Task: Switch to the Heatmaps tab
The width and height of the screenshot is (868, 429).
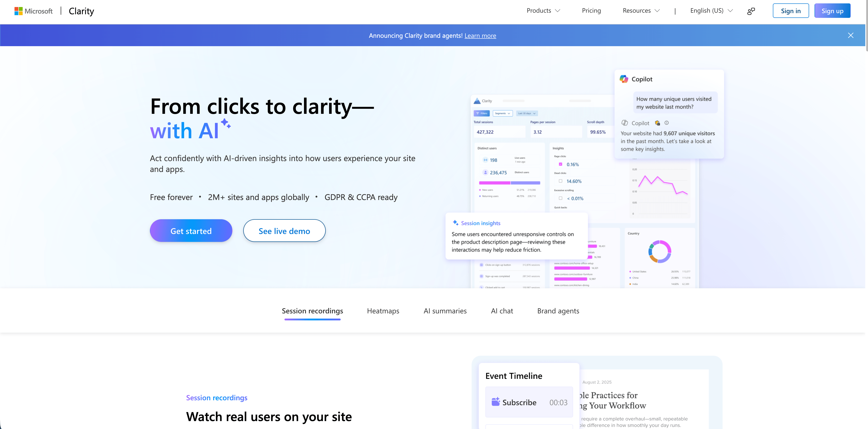Action: point(383,311)
